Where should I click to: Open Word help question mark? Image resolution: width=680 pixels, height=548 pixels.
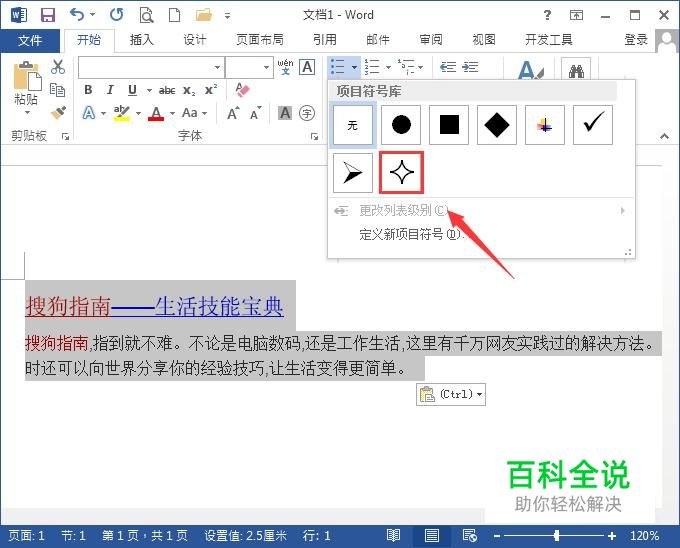click(x=547, y=15)
